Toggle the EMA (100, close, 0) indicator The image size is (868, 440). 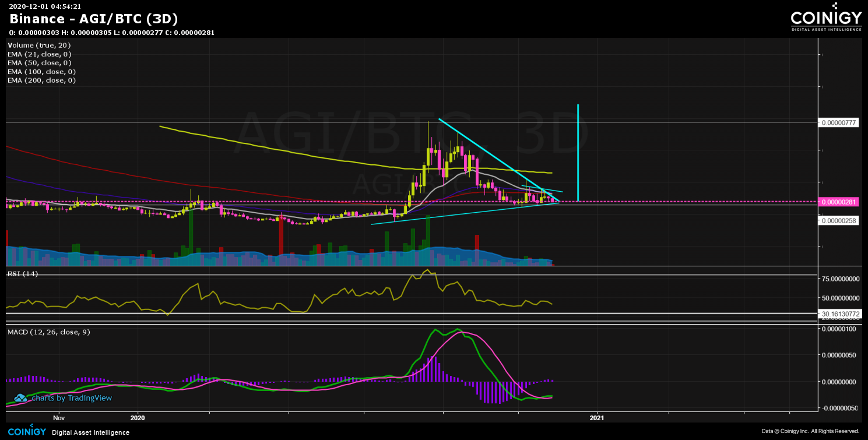[x=41, y=71]
